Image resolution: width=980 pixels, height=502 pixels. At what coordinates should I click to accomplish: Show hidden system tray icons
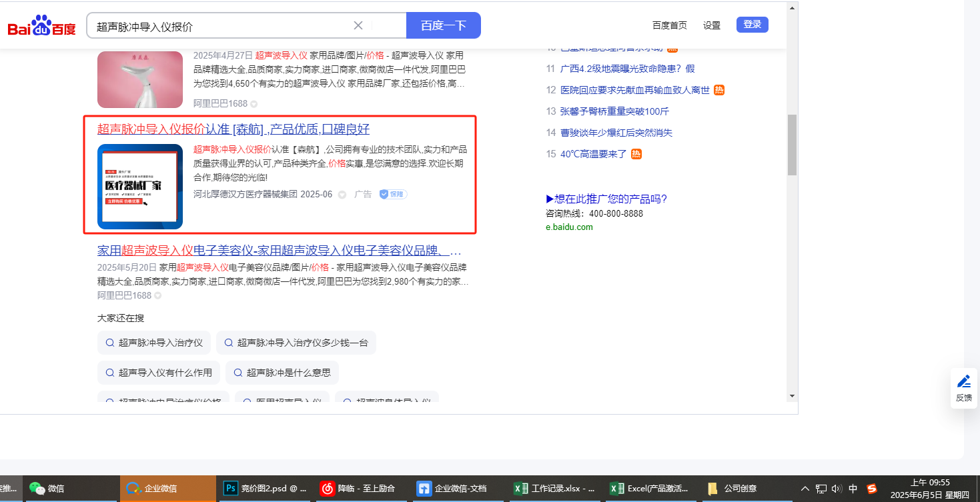pos(805,489)
